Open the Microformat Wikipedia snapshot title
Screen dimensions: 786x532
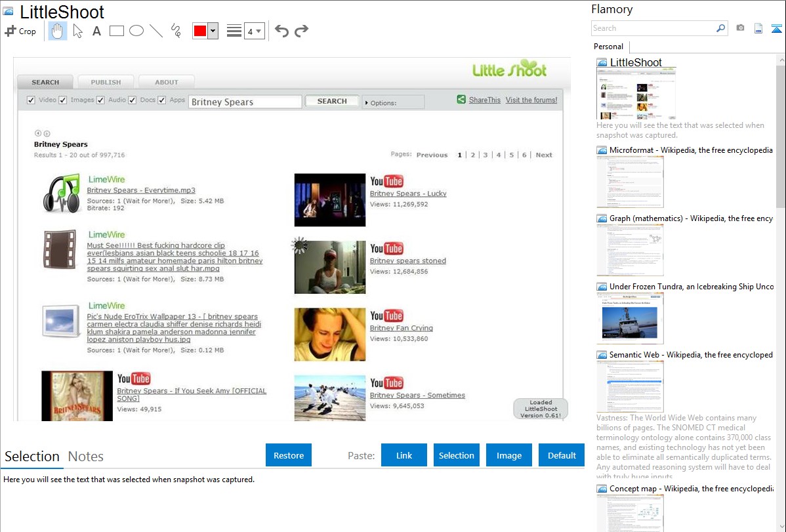pyautogui.click(x=691, y=150)
